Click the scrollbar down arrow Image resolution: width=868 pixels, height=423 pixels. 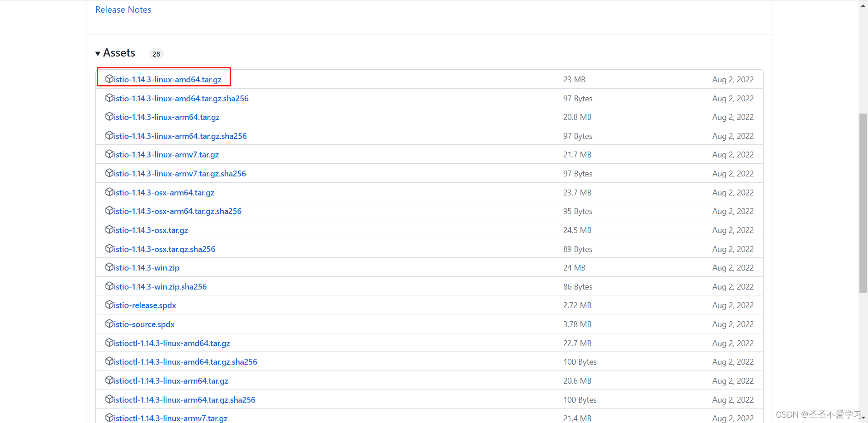[x=863, y=418]
